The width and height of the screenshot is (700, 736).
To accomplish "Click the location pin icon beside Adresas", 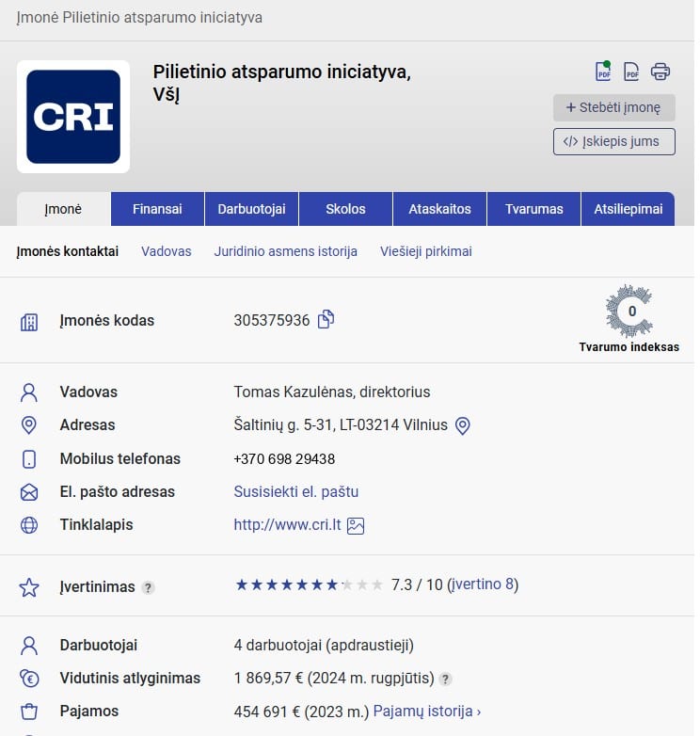I will pos(29,425).
